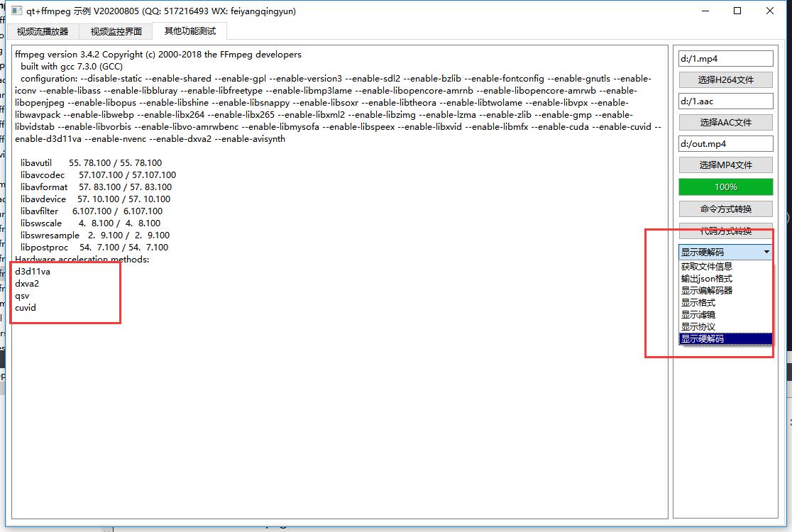Image resolution: width=792 pixels, height=532 pixels.
Task: Click the 代码方式转换 button
Action: [726, 231]
